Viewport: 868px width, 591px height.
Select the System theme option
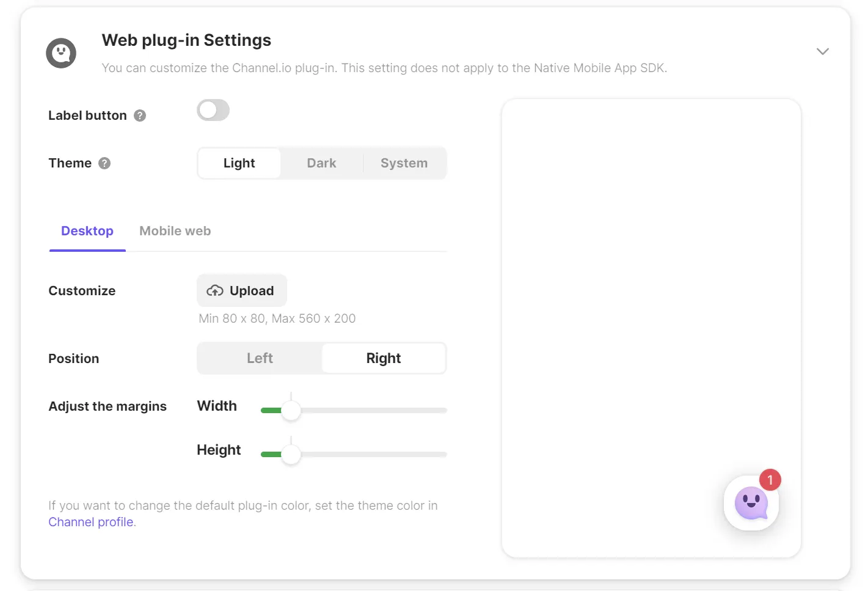coord(404,163)
